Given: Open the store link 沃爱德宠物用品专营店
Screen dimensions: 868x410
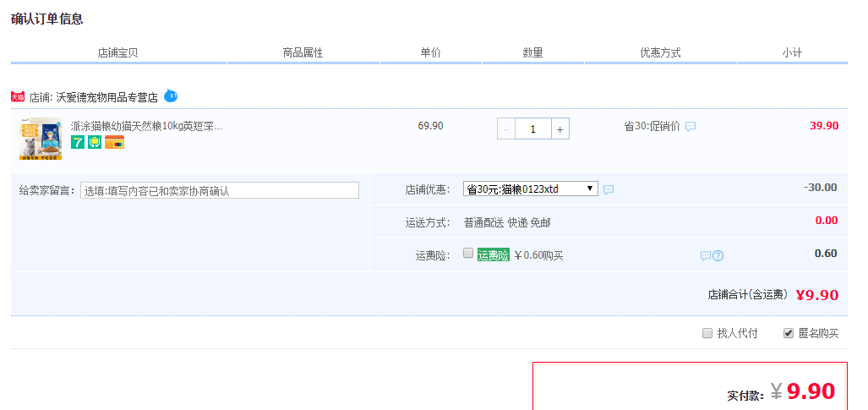Looking at the screenshot, I should click(x=106, y=97).
